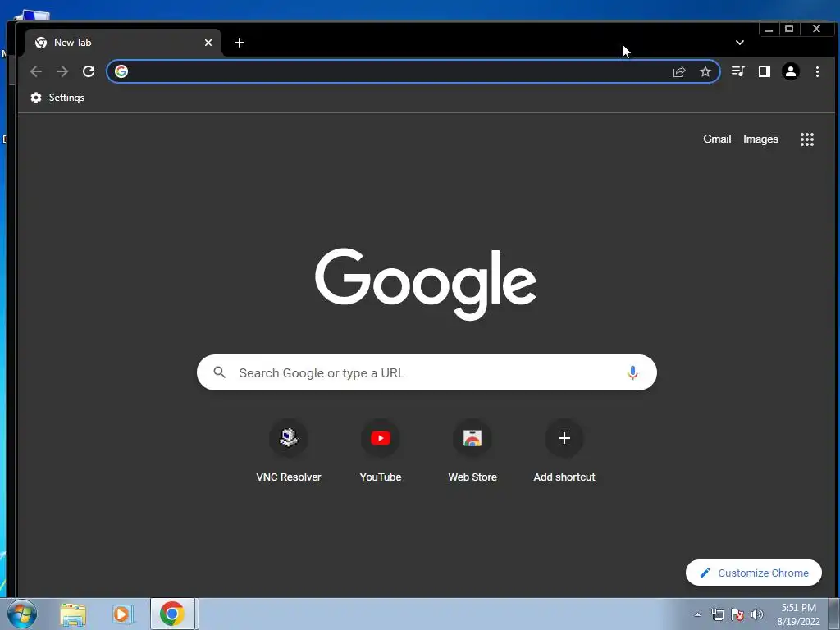The width and height of the screenshot is (840, 630).
Task: Click the Google logo
Action: click(426, 283)
